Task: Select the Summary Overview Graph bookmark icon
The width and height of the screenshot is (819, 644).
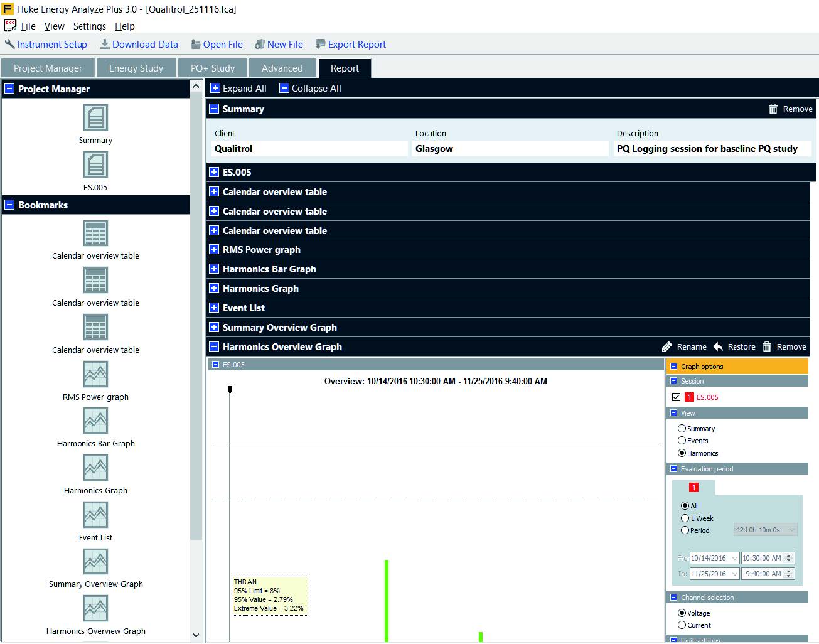Action: [95, 561]
